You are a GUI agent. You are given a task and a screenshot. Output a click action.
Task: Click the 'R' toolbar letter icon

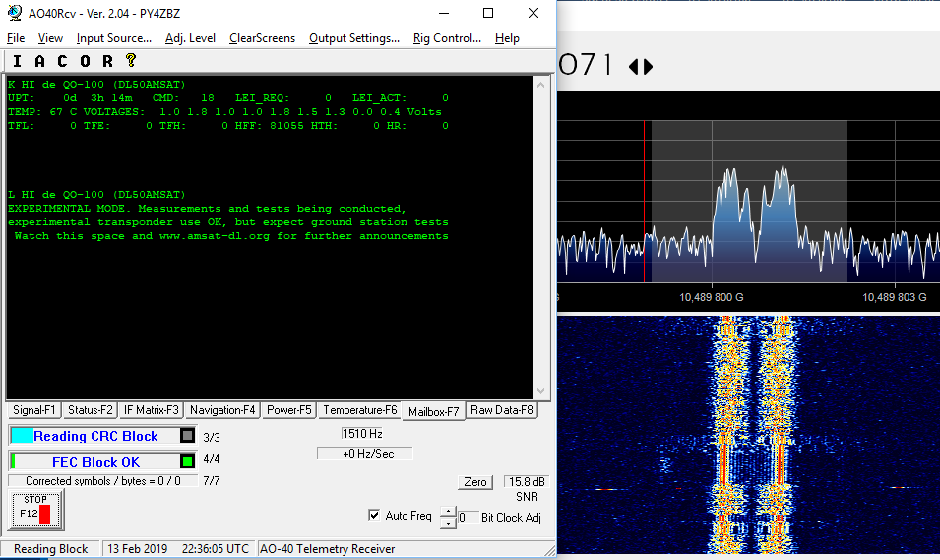[x=105, y=61]
